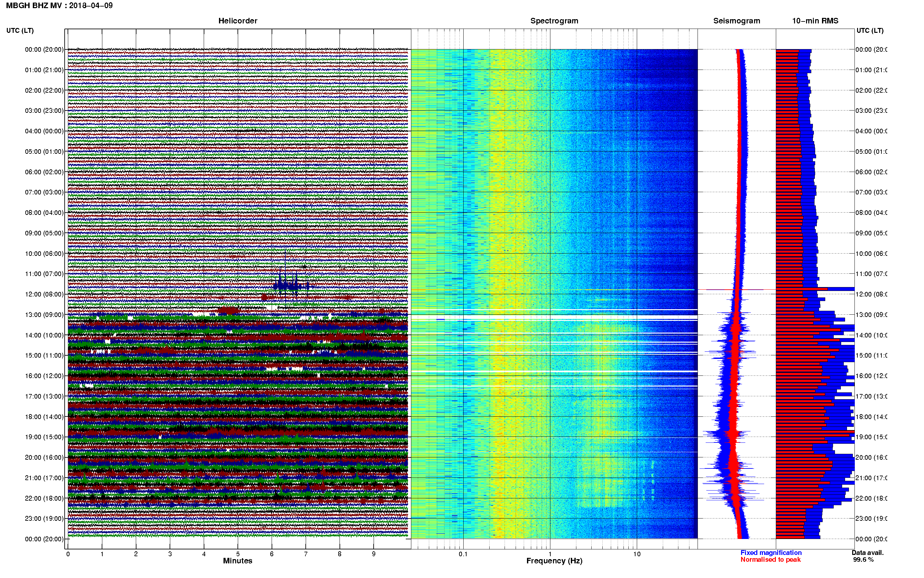Click tick label "6" on the Minutes axis
Screen dimensions: 924x578
[x=272, y=554]
